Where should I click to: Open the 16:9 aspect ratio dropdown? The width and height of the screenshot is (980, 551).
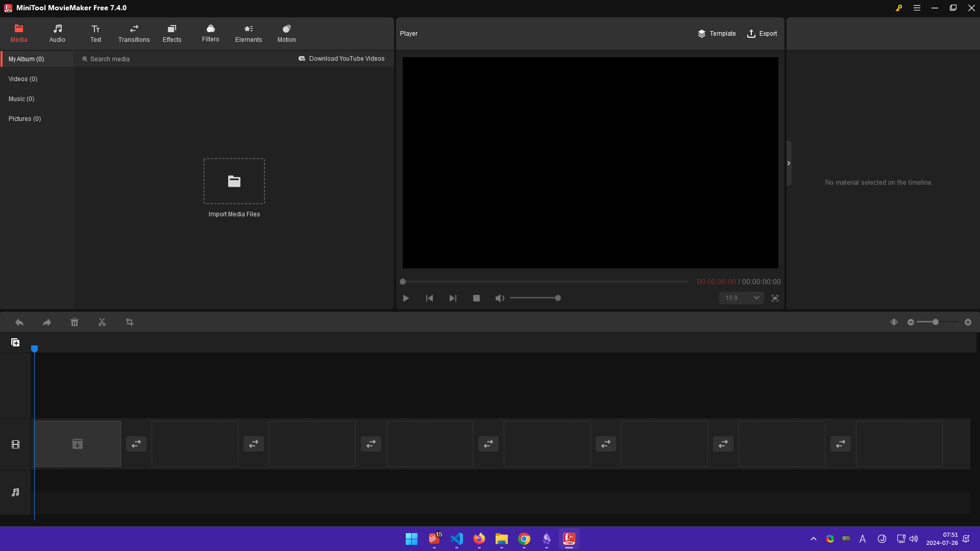742,298
